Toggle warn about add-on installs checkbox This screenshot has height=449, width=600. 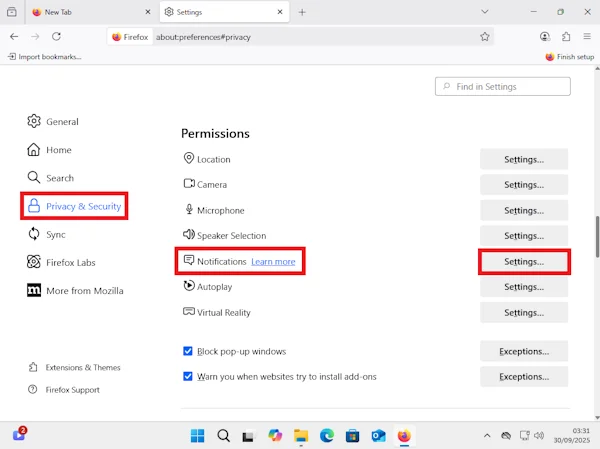188,376
